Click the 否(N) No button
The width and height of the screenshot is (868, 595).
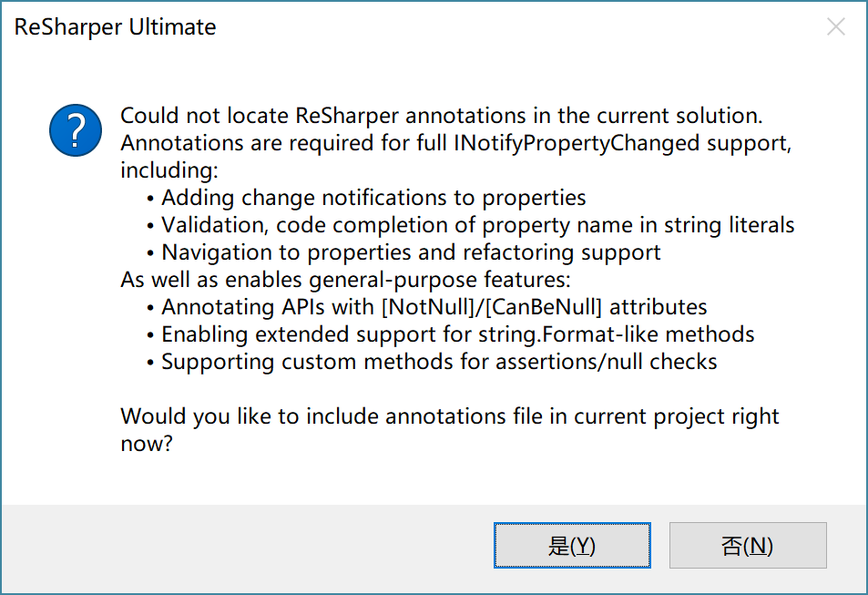pyautogui.click(x=748, y=545)
